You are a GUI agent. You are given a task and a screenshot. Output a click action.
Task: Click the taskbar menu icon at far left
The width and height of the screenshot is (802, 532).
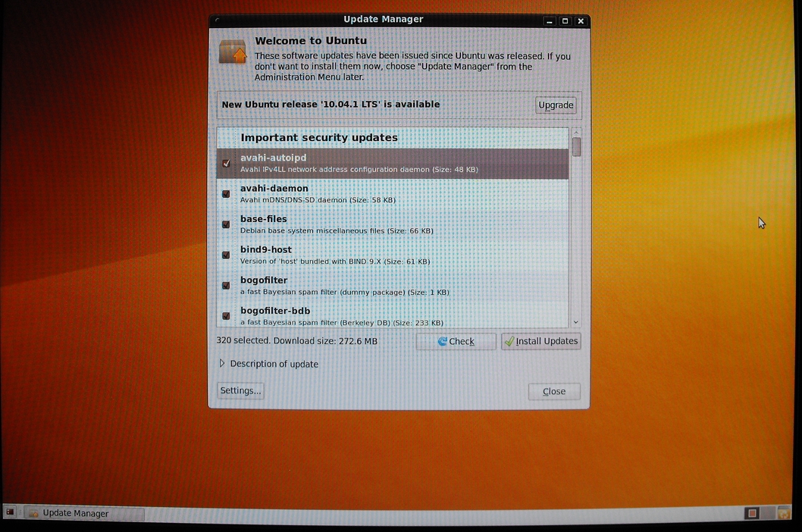coord(10,512)
